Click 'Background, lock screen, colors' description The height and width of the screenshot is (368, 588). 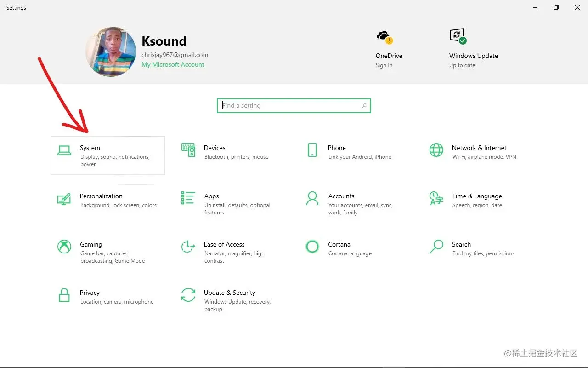pyautogui.click(x=119, y=205)
